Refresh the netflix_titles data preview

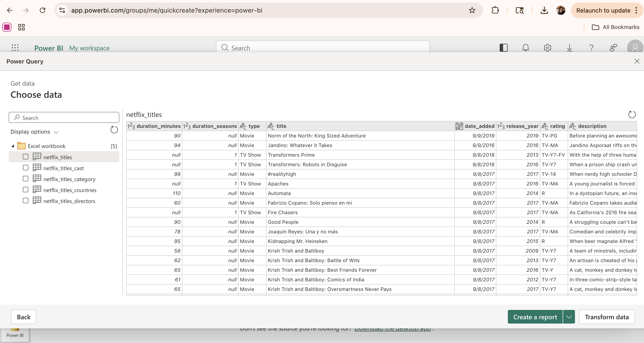pyautogui.click(x=632, y=115)
